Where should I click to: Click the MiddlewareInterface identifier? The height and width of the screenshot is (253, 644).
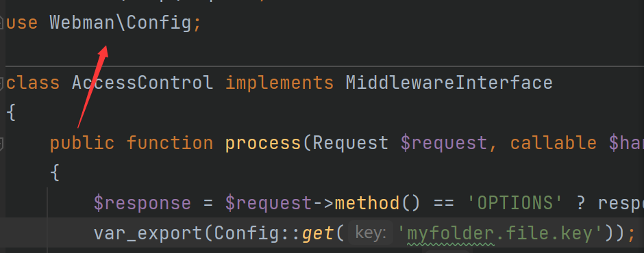click(x=449, y=83)
